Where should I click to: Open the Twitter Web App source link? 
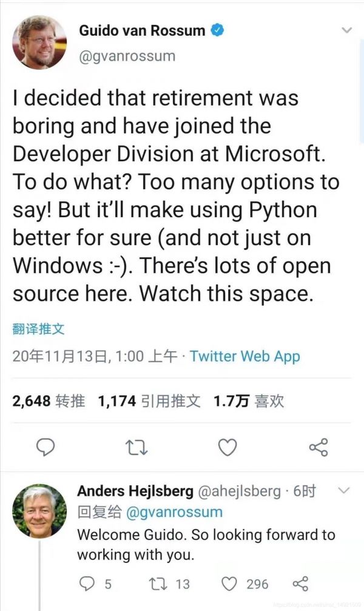point(244,356)
